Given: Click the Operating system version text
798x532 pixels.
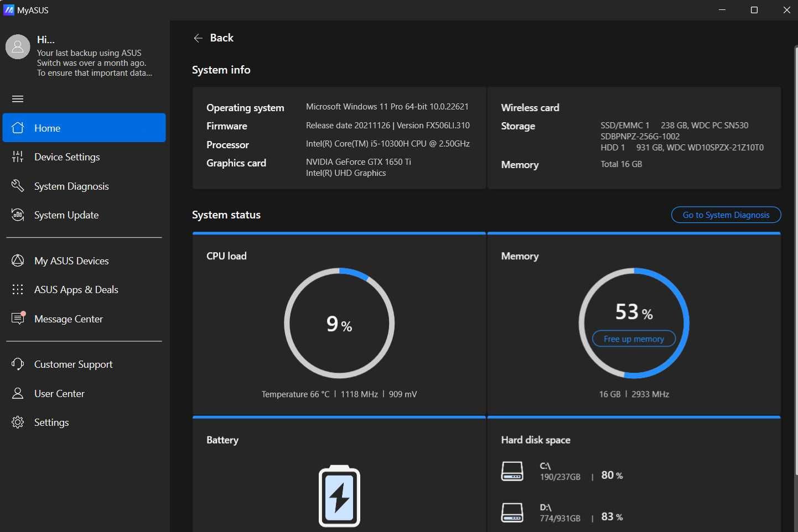Looking at the screenshot, I should coord(387,107).
